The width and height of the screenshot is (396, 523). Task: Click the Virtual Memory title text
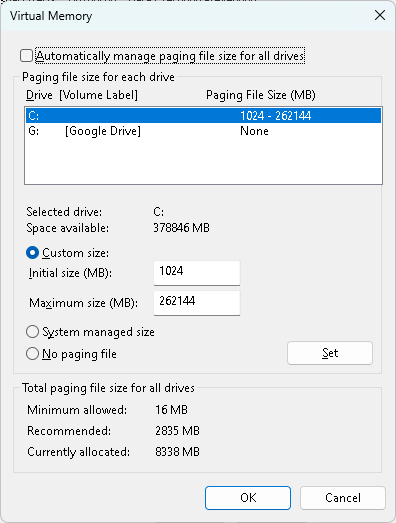click(x=51, y=16)
